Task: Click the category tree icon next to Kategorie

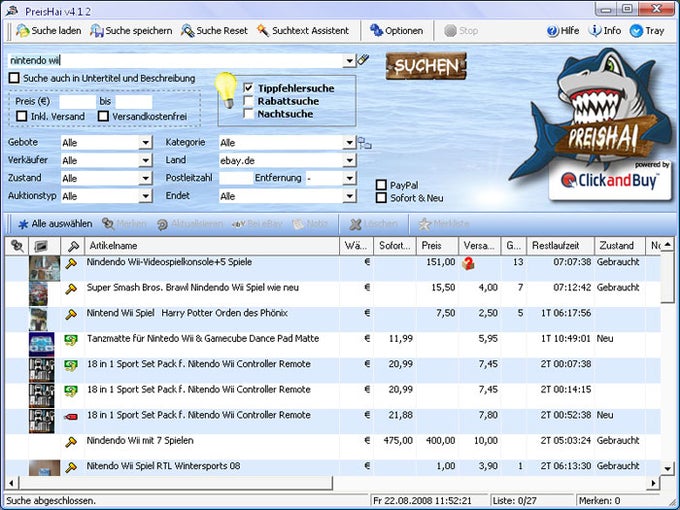Action: coord(365,143)
